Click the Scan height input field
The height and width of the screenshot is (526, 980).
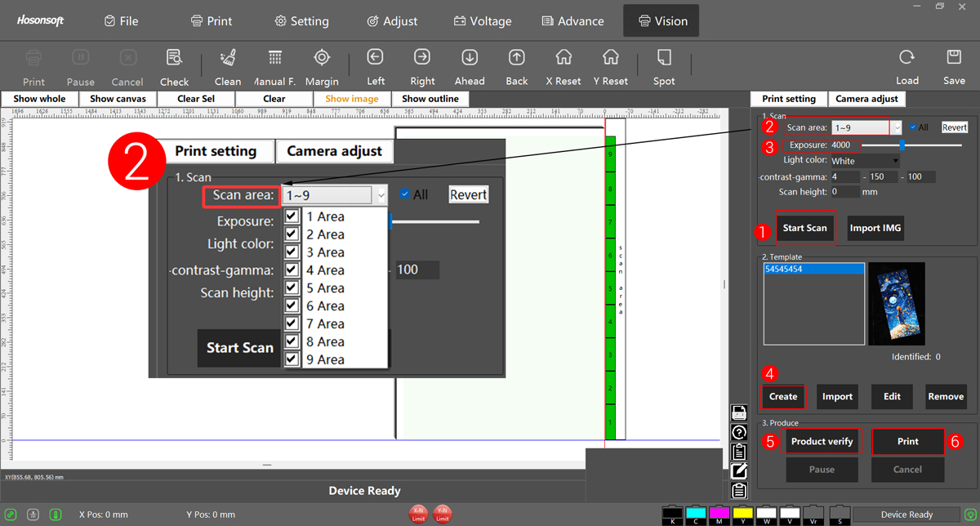(x=844, y=192)
